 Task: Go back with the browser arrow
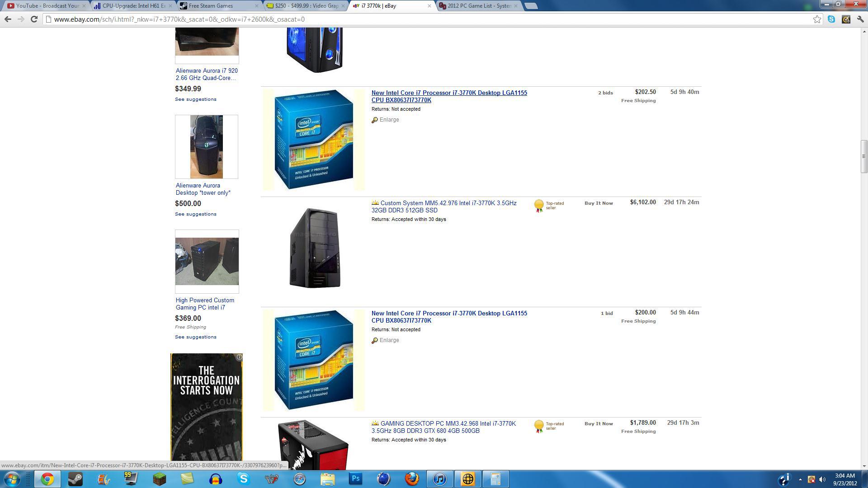pyautogui.click(x=8, y=19)
